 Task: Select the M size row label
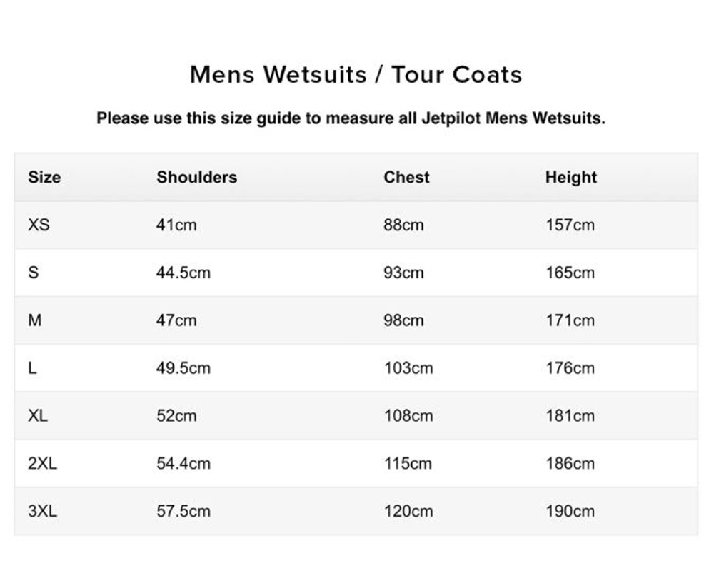click(35, 320)
